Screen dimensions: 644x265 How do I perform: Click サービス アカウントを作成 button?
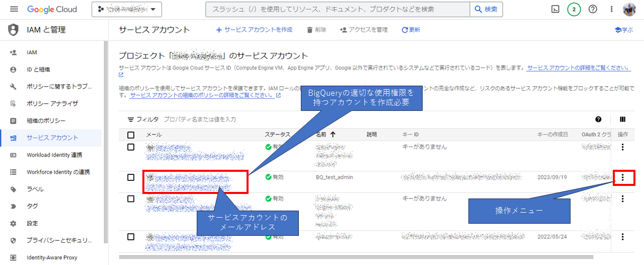[x=254, y=30]
